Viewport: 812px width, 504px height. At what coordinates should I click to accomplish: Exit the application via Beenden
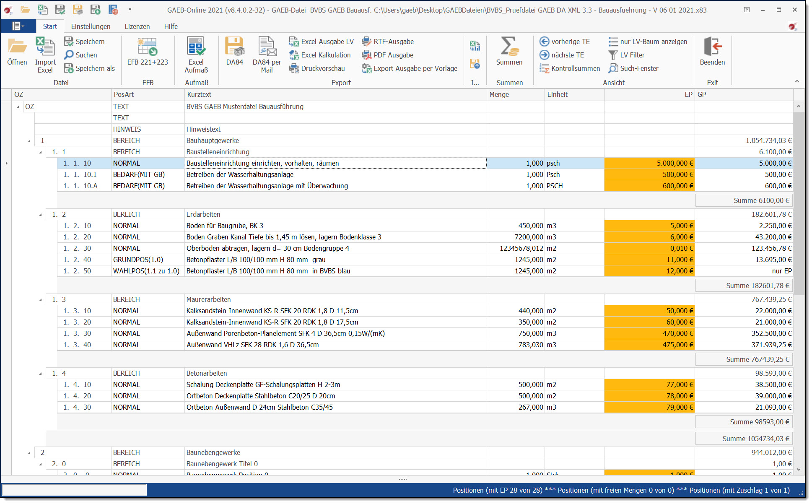(712, 51)
